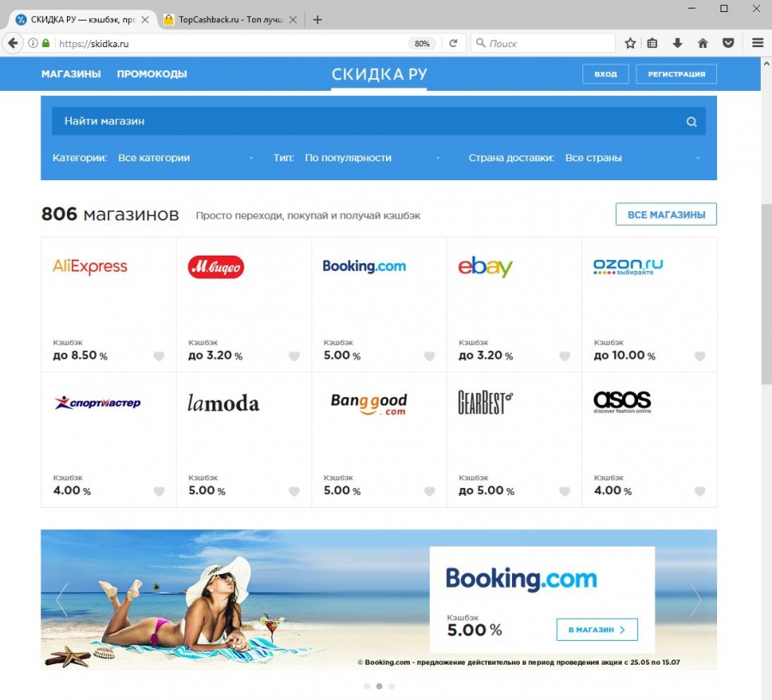
Task: Click the ВСЕ МАГАЗИНЫ button
Action: [x=666, y=214]
